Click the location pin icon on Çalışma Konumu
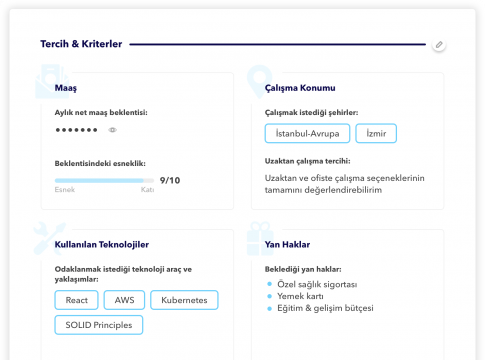Viewport: 485px width, 360px height. click(259, 81)
